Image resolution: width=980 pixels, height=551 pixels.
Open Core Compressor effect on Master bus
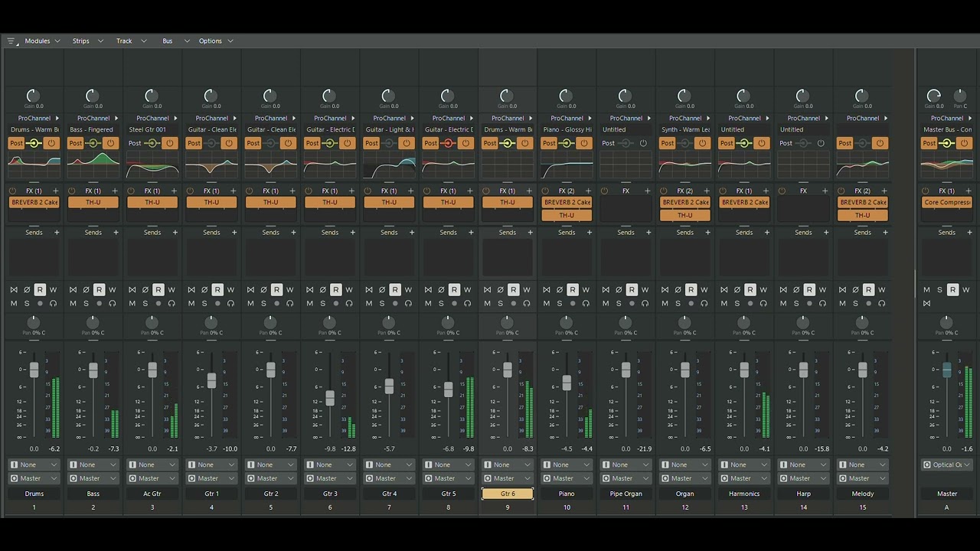(947, 203)
